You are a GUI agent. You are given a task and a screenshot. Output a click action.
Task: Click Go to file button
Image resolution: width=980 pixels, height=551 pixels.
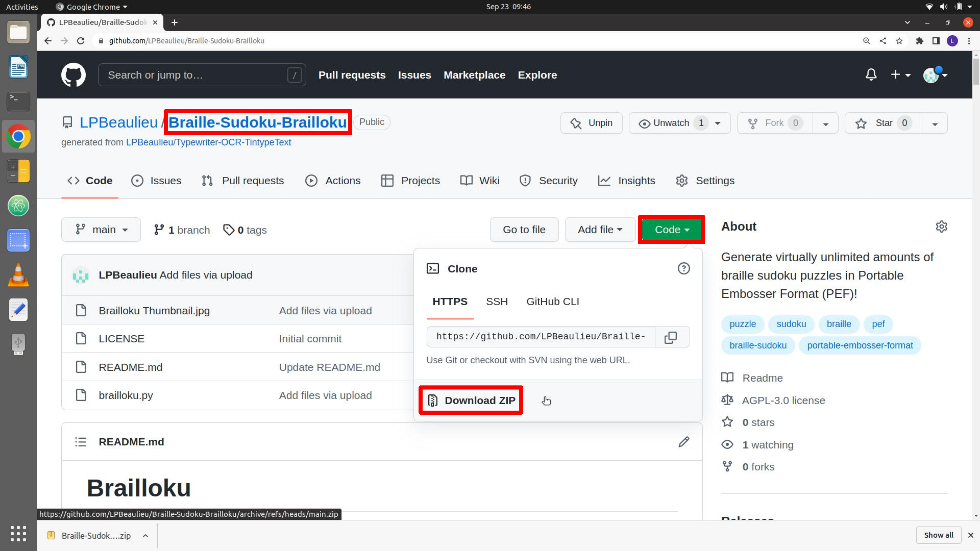[x=524, y=230]
